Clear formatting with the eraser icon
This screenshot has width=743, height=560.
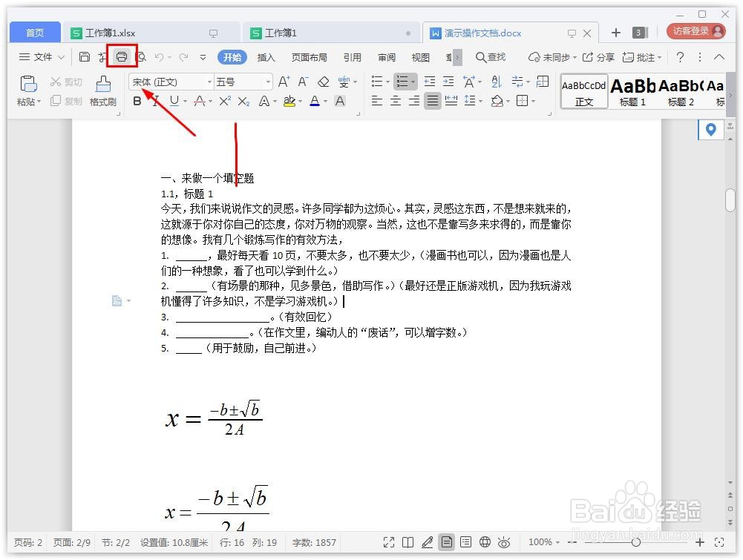(x=324, y=82)
